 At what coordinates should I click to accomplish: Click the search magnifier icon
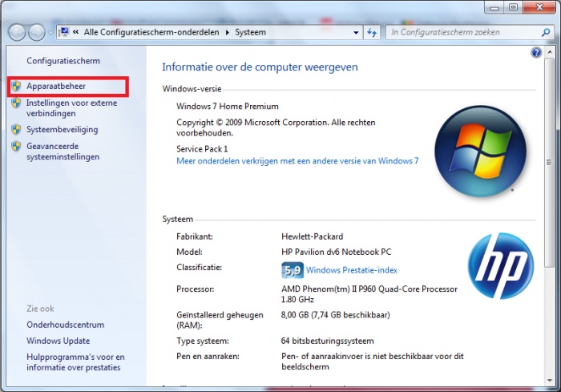(x=546, y=33)
